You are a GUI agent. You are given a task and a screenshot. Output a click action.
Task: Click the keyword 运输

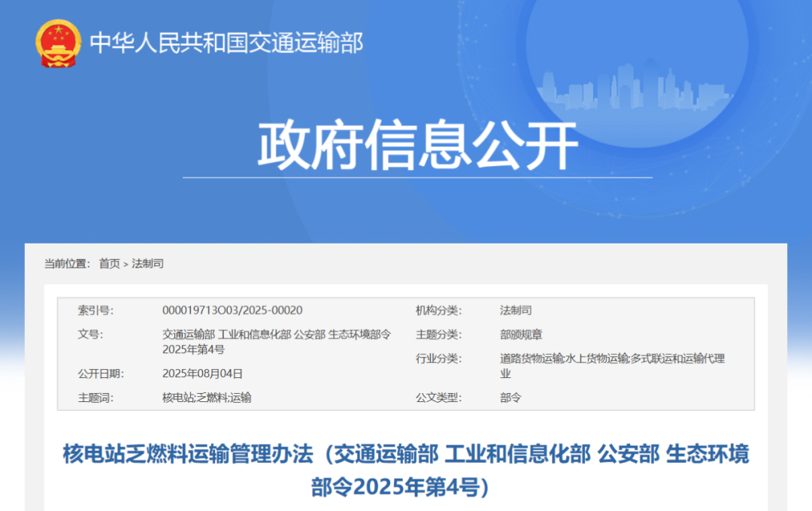(x=242, y=398)
